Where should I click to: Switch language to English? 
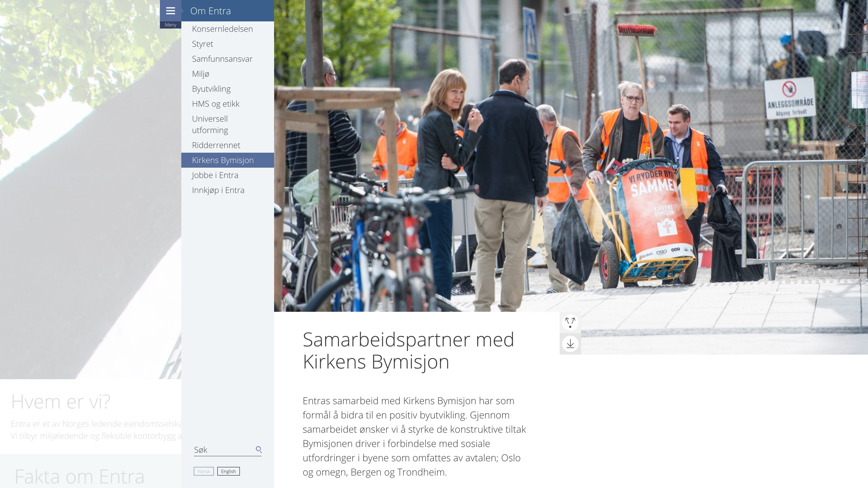pyautogui.click(x=228, y=471)
